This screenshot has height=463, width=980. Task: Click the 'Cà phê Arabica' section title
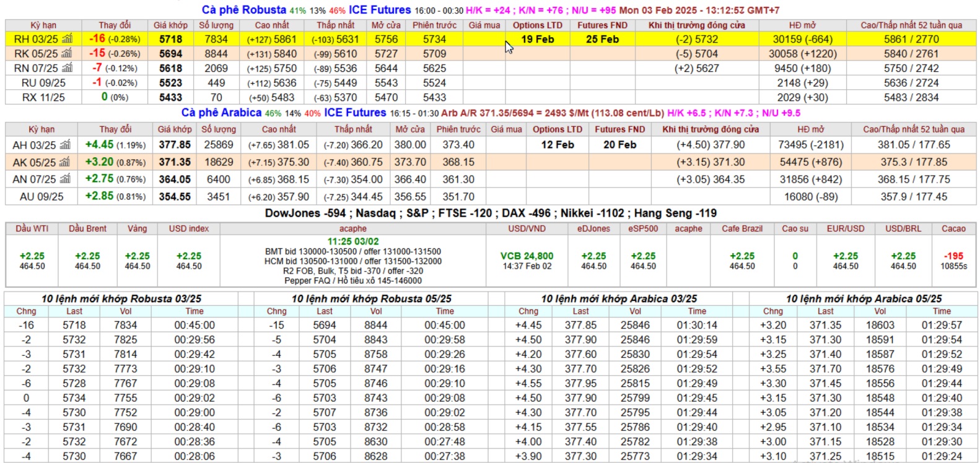(x=221, y=113)
